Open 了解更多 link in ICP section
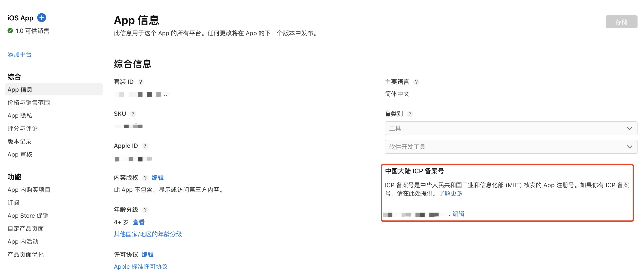 click(451, 193)
